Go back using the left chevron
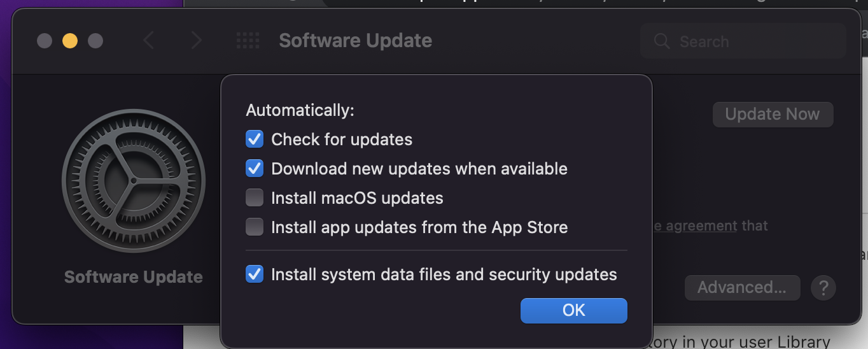Image resolution: width=868 pixels, height=349 pixels. (x=148, y=41)
